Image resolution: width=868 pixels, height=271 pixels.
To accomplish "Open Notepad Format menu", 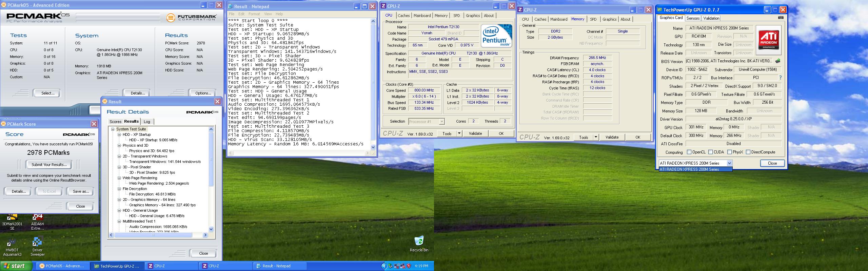I will click(x=254, y=14).
